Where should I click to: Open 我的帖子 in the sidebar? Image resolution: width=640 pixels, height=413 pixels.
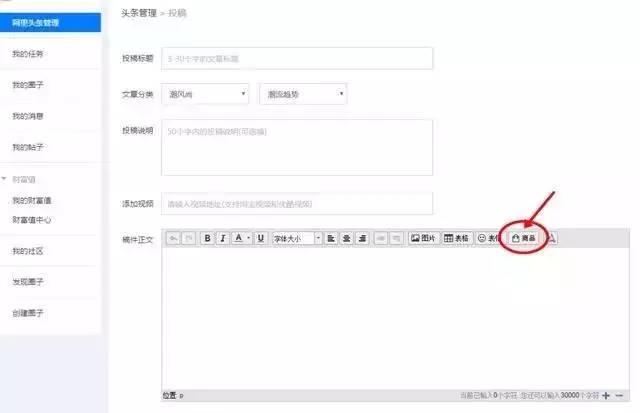coord(28,147)
